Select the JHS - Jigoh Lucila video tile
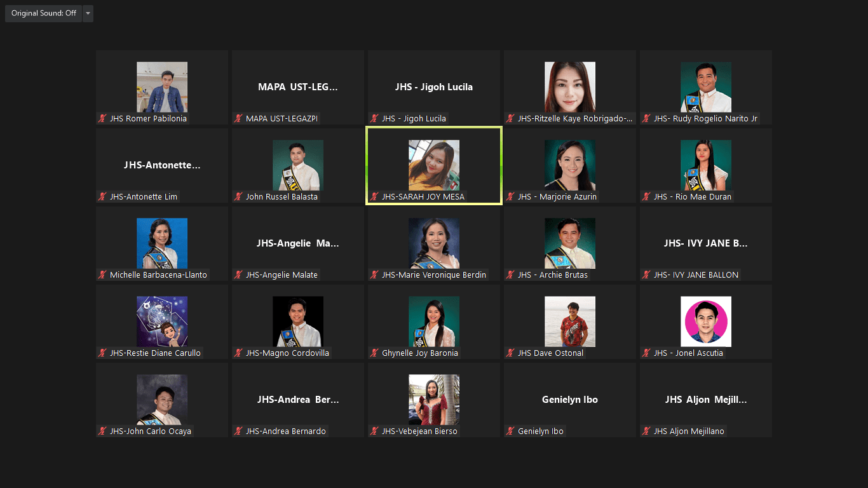 pyautogui.click(x=433, y=87)
